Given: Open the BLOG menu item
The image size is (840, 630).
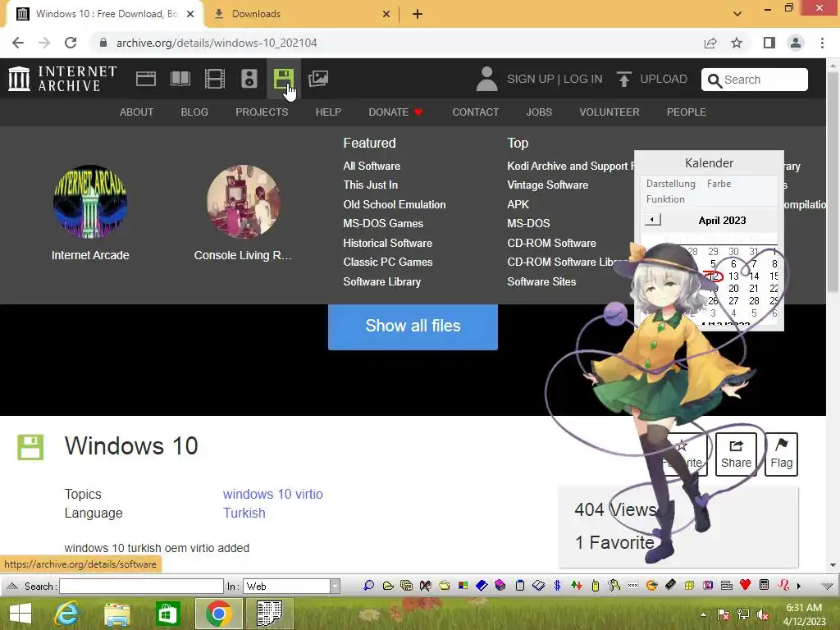Looking at the screenshot, I should click(x=194, y=112).
